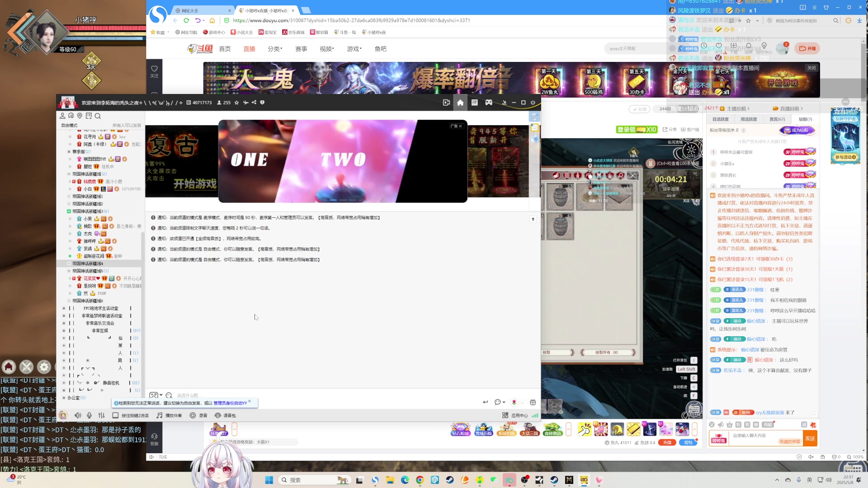The width and height of the screenshot is (868, 488).
Task: Open the contacts person icon above channel list
Action: click(62, 116)
